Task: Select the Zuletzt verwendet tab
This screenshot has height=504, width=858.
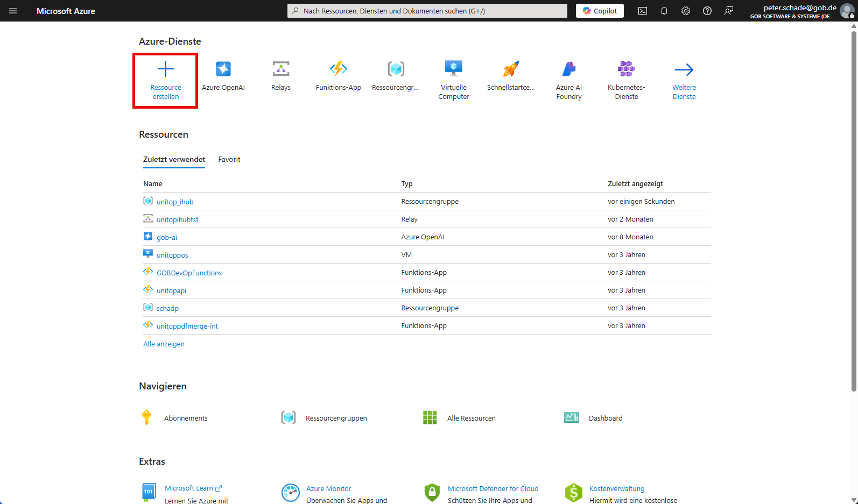Action: (x=174, y=159)
